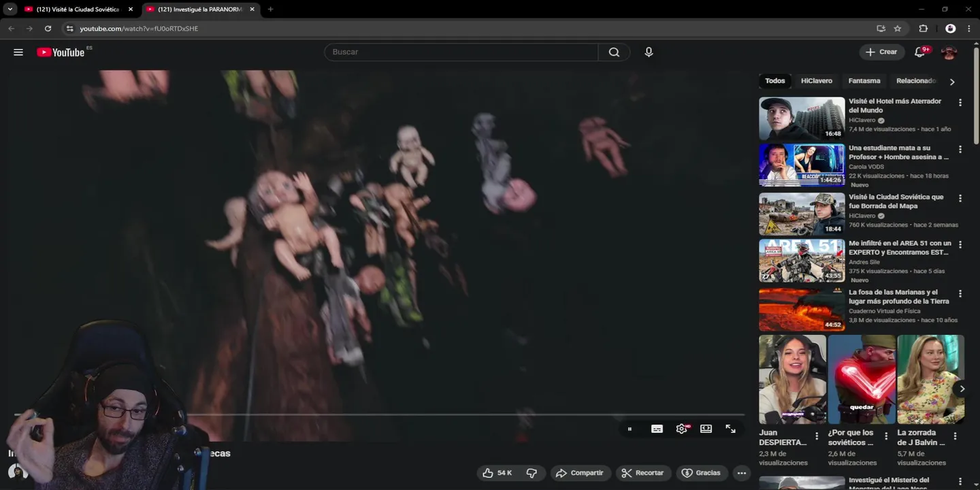Click the address bar URL

139,29
